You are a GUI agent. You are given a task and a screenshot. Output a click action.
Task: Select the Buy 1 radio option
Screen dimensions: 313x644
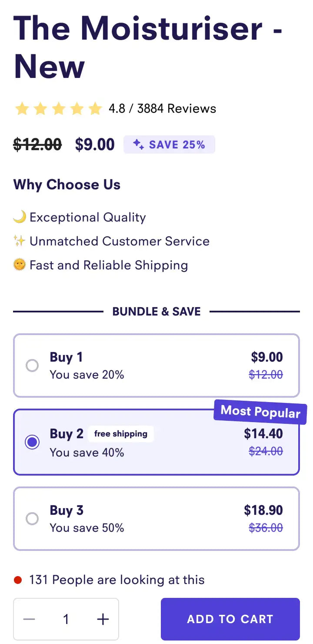tap(32, 366)
